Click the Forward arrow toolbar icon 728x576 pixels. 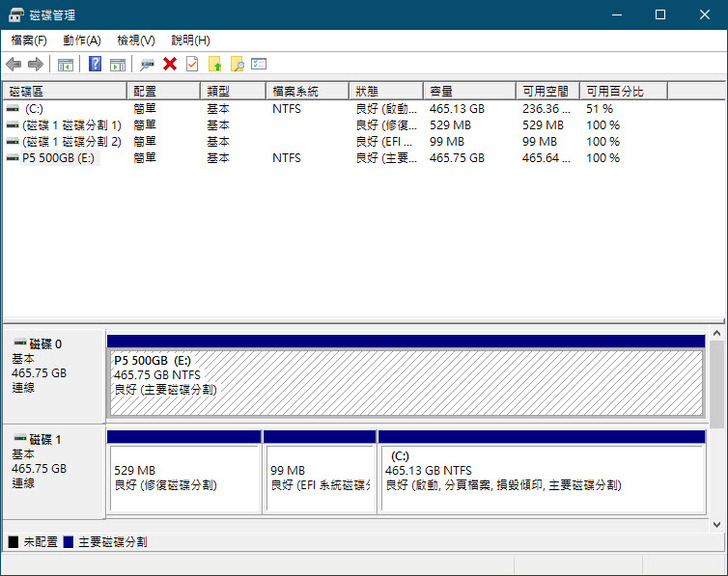click(35, 64)
